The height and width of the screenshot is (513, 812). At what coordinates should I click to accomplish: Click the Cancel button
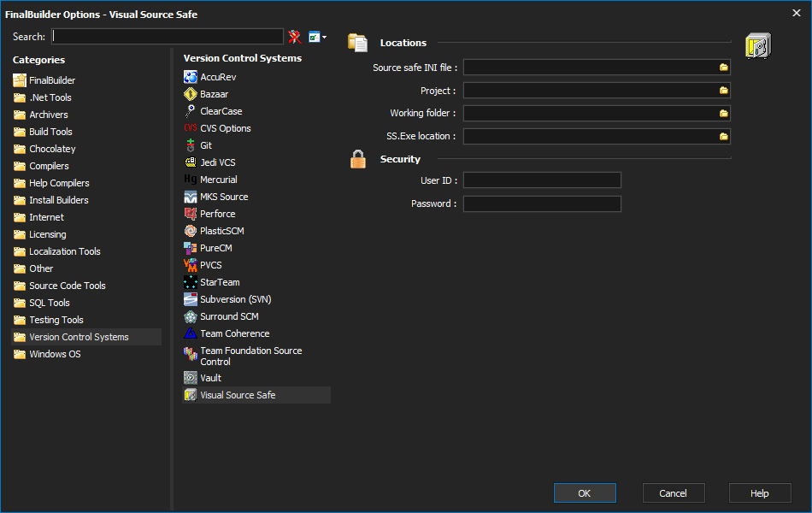click(x=674, y=493)
